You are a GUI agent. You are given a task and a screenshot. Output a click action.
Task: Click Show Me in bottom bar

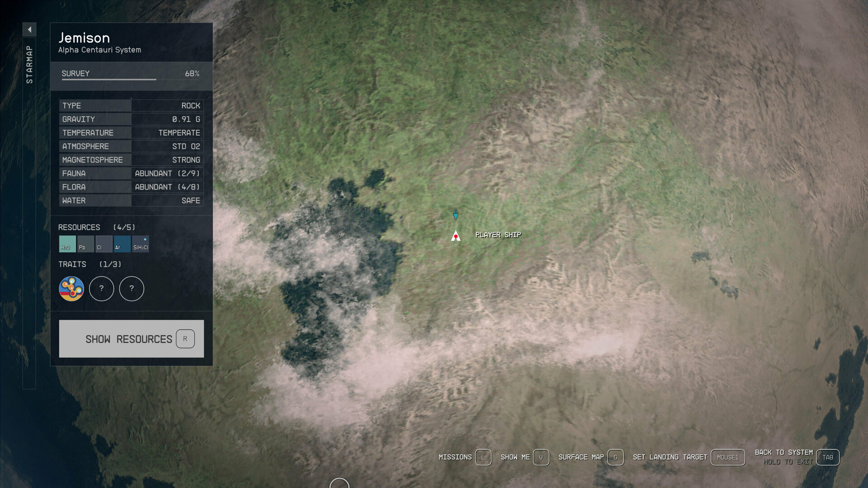pyautogui.click(x=515, y=457)
